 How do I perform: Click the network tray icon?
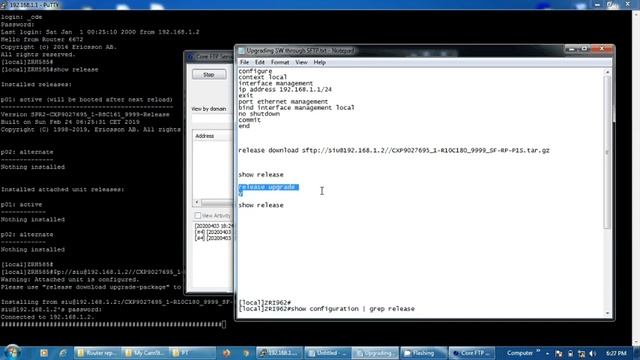click(581, 353)
